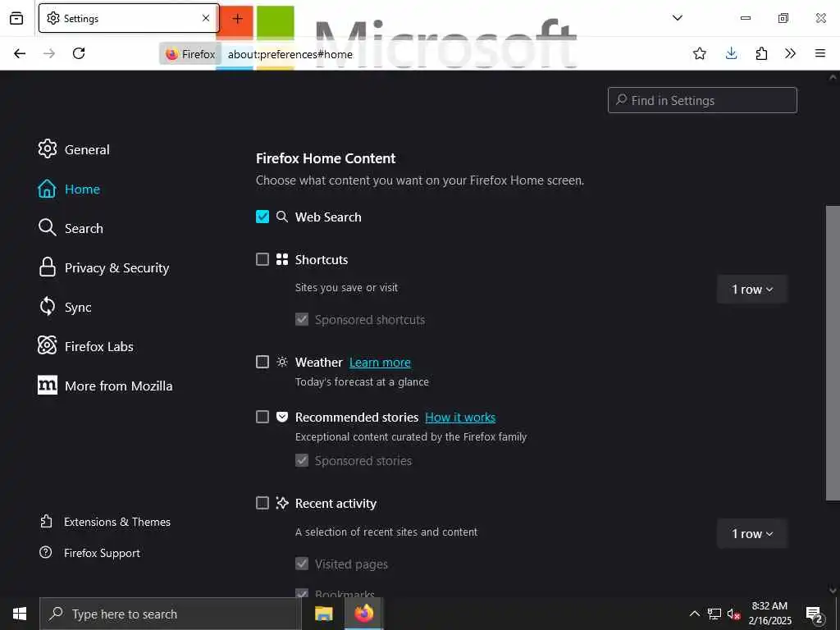This screenshot has height=630, width=840.
Task: Click the Weather sun icon
Action: click(282, 362)
